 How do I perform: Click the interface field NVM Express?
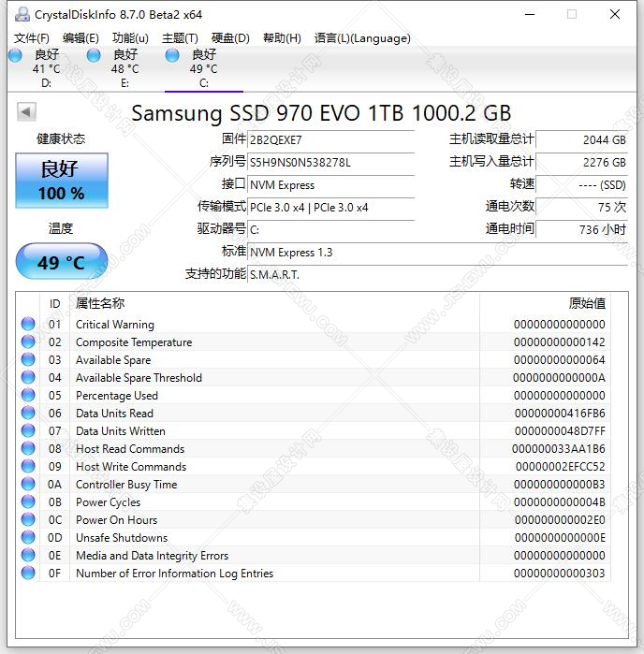point(331,184)
